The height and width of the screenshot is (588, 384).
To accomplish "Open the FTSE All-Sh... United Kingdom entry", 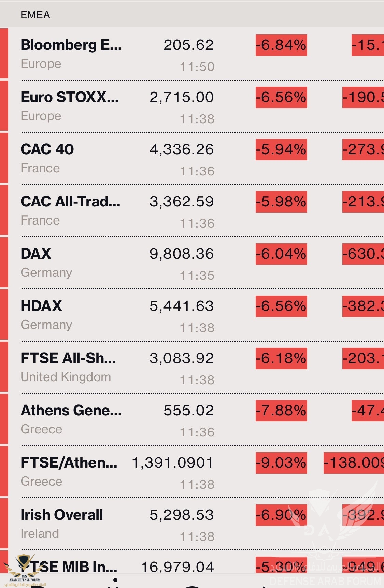I will (x=192, y=367).
